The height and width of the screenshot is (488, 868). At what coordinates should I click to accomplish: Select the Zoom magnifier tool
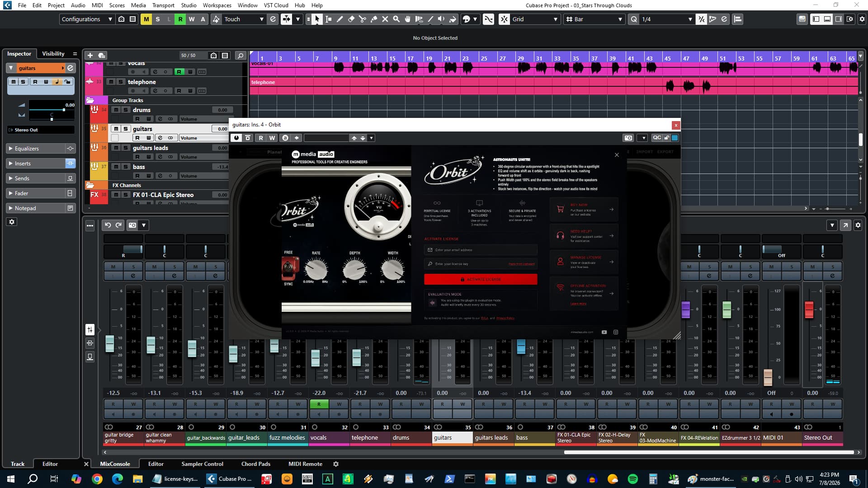[396, 19]
